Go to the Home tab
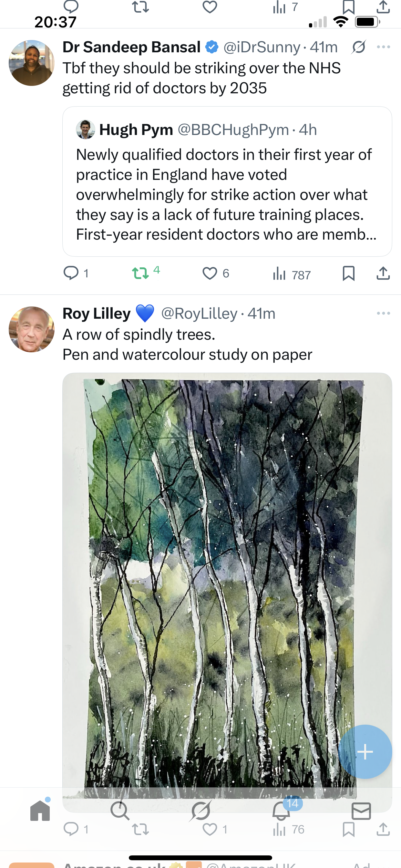401x868 pixels. pyautogui.click(x=40, y=811)
